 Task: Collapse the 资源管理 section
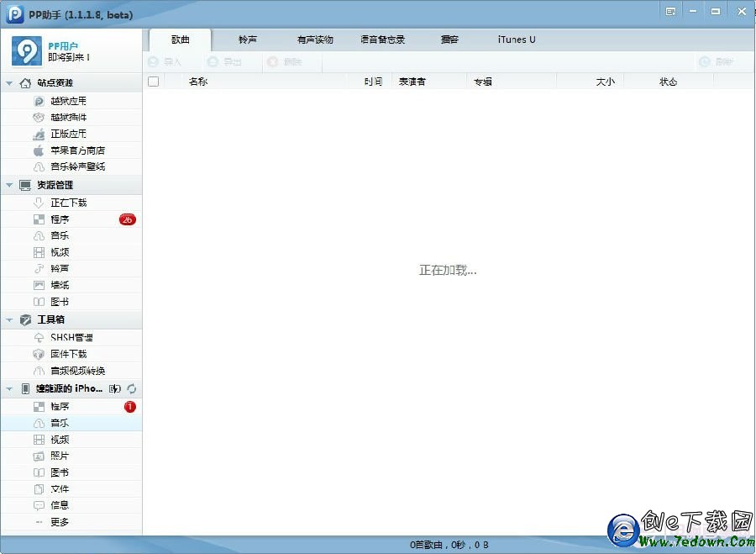tap(9, 185)
